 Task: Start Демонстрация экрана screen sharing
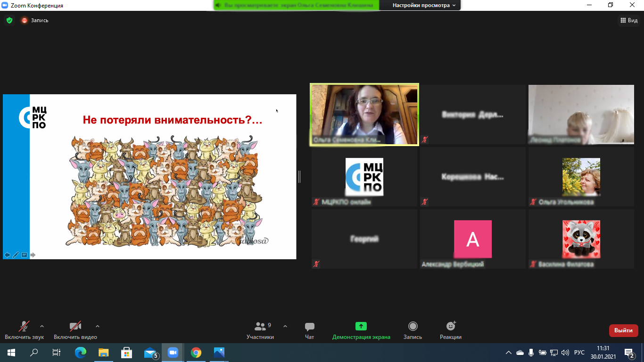361,330
